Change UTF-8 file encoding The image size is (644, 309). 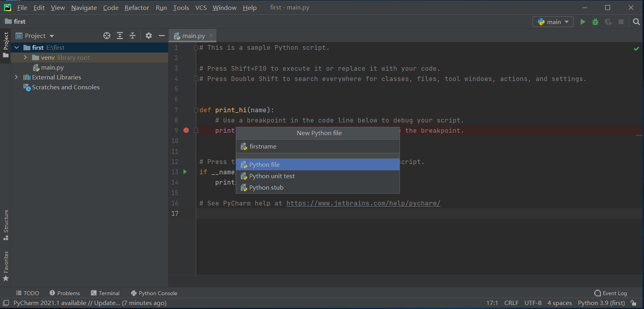point(533,303)
